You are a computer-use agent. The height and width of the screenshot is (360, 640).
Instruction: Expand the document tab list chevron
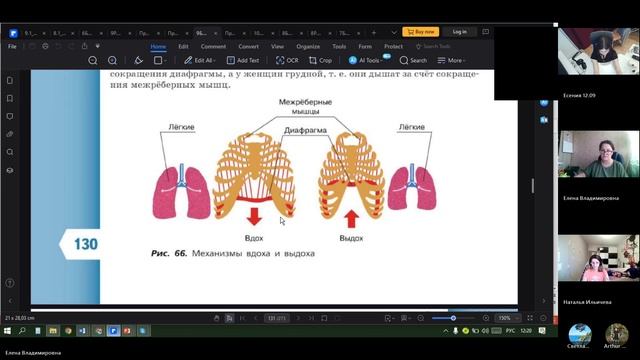(394, 33)
